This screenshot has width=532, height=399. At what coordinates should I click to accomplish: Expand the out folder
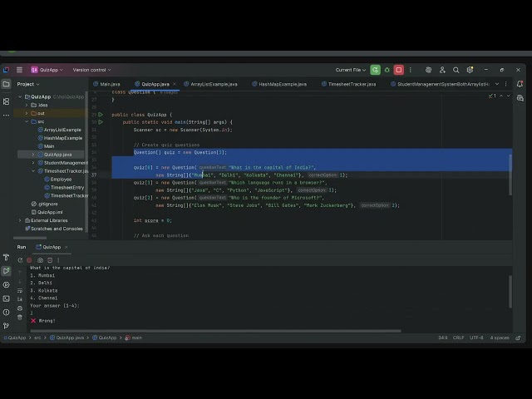pos(27,113)
